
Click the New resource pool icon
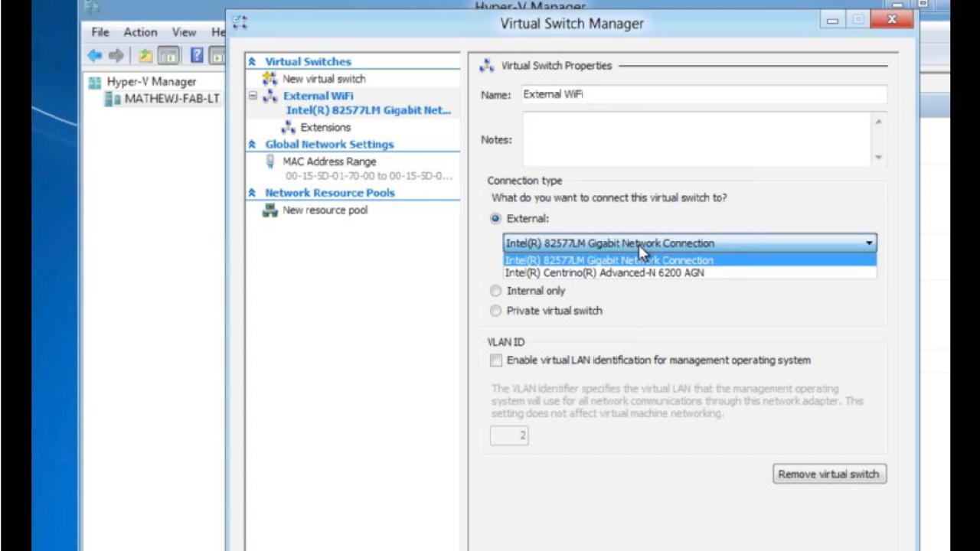269,210
